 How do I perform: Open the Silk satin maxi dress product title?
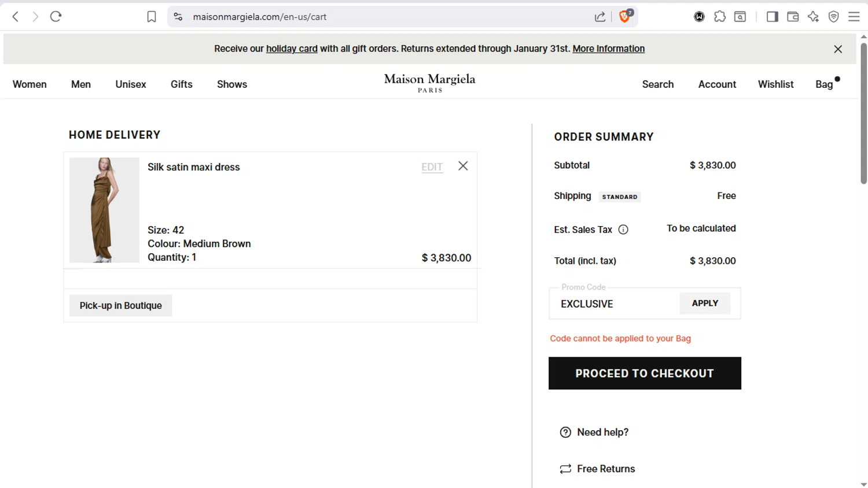point(193,167)
